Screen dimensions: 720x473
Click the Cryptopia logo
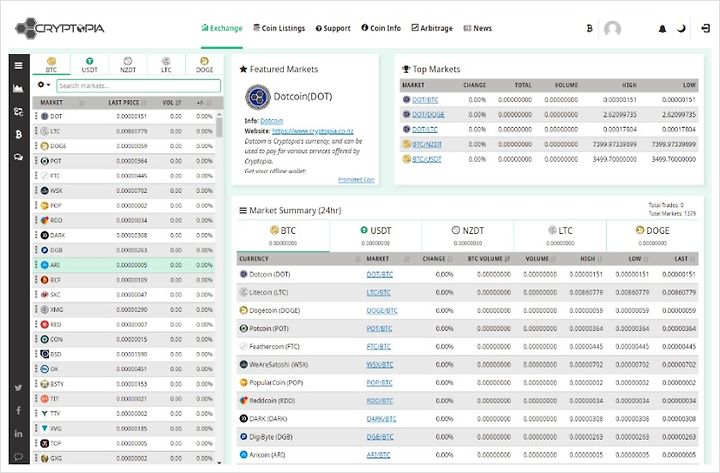pos(60,28)
